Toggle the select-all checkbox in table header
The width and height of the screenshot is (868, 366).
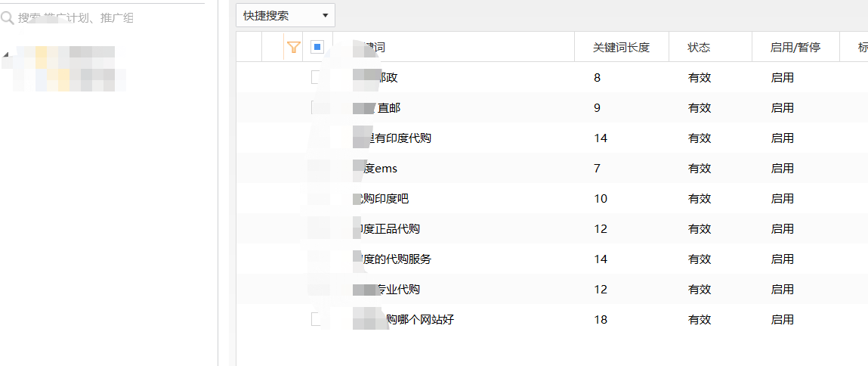317,47
